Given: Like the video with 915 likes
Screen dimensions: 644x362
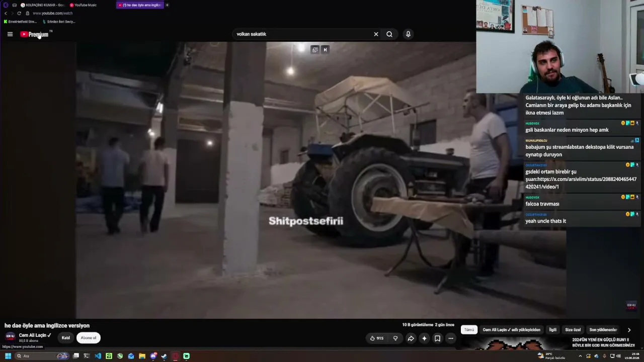Looking at the screenshot, I should (x=377, y=338).
